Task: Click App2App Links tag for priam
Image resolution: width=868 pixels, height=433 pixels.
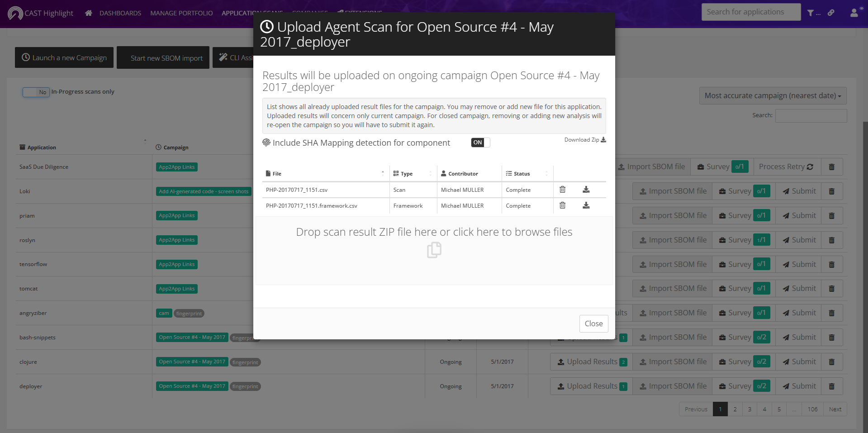Action: click(x=176, y=215)
